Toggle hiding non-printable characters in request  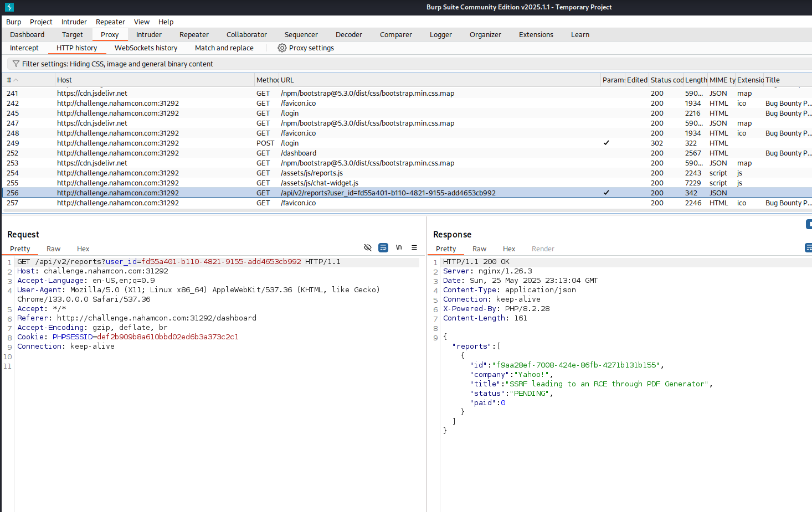pos(367,247)
